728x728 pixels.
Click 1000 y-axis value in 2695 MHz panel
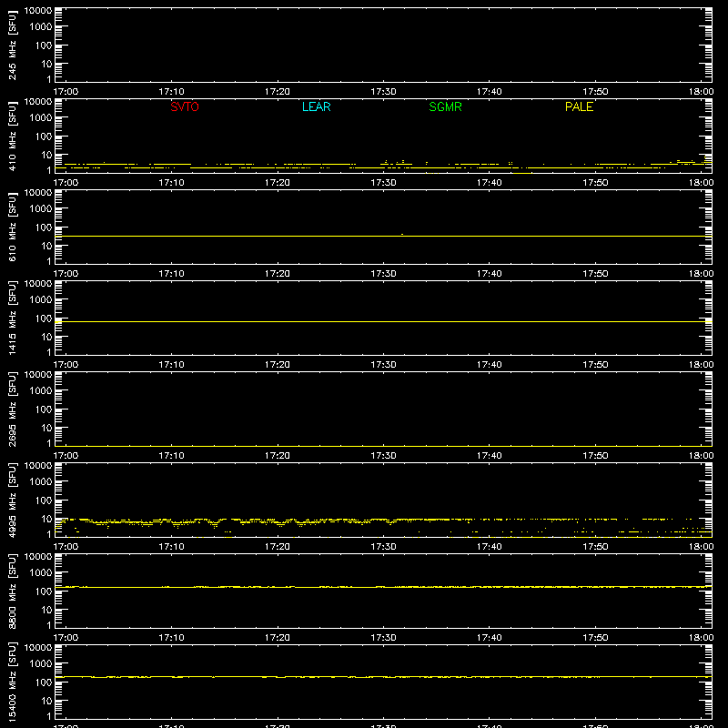click(41, 391)
